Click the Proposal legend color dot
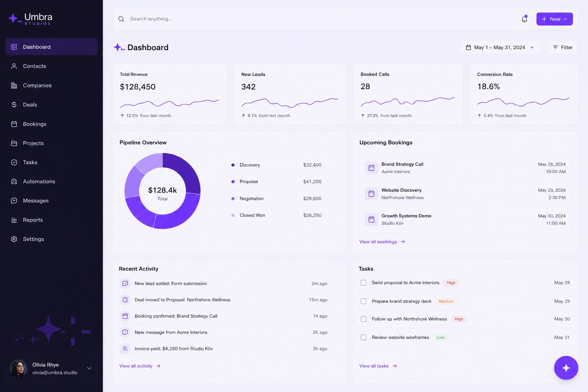Screen dimensions: 588x392 (233, 181)
